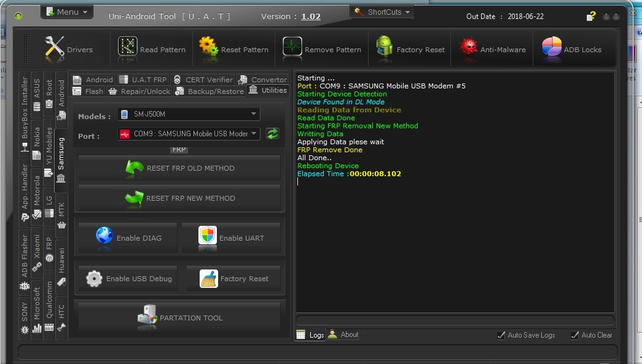Screen dimensions: 642x364
Task: Select the Samsung side tab
Action: click(x=61, y=160)
